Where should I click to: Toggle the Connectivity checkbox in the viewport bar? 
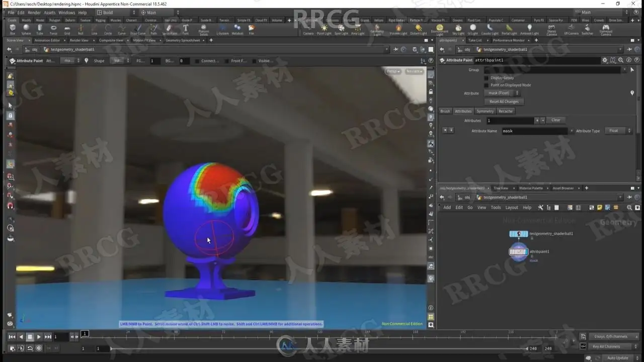197,61
